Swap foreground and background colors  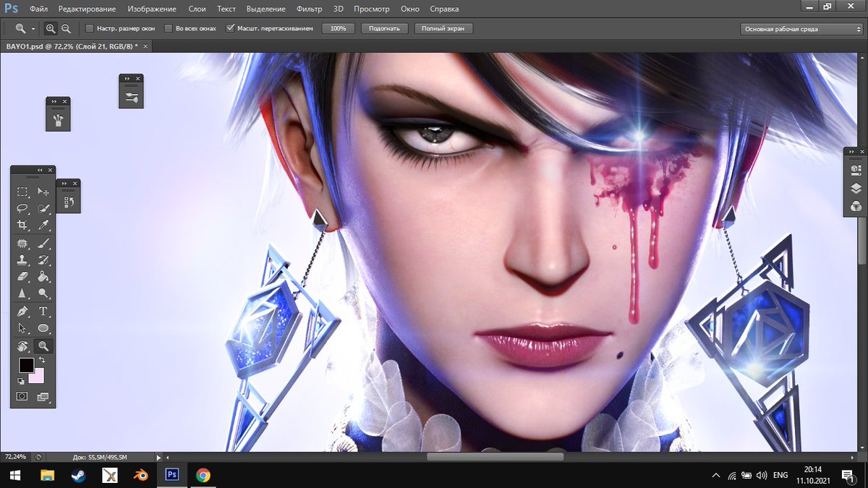pyautogui.click(x=42, y=360)
